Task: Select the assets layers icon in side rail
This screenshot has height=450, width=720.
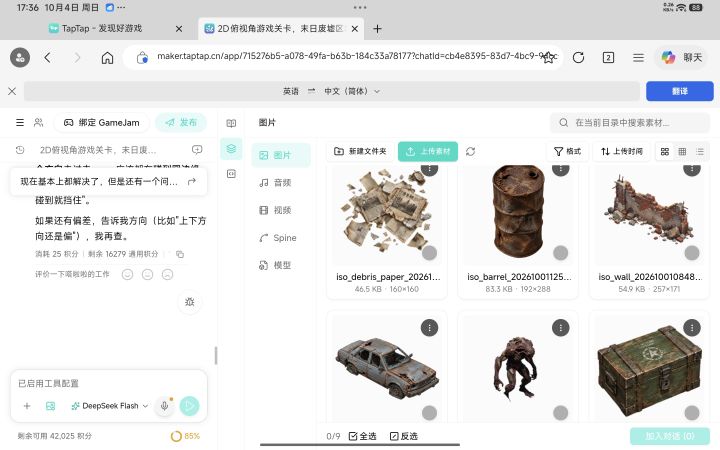Action: (231, 149)
